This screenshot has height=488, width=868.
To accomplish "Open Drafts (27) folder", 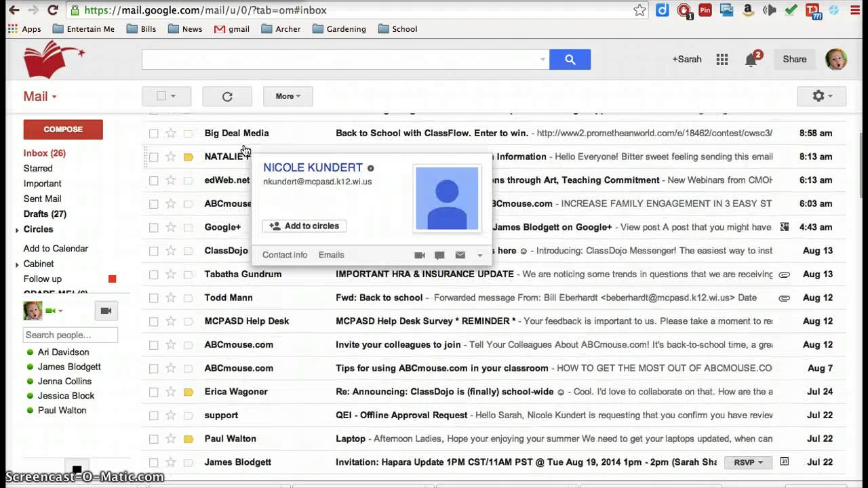I will coord(45,214).
